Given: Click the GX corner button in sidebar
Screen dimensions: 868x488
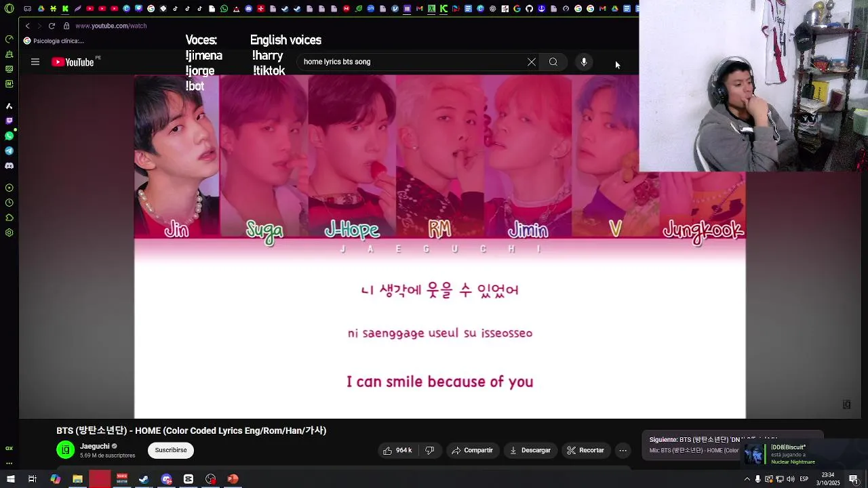Looking at the screenshot, I should pos(9,448).
